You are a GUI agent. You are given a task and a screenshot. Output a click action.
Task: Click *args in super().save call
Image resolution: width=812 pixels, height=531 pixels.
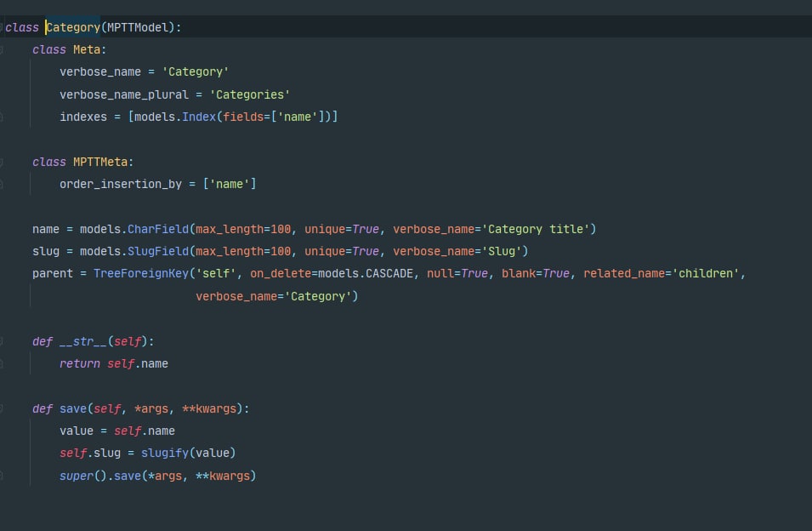pos(165,477)
